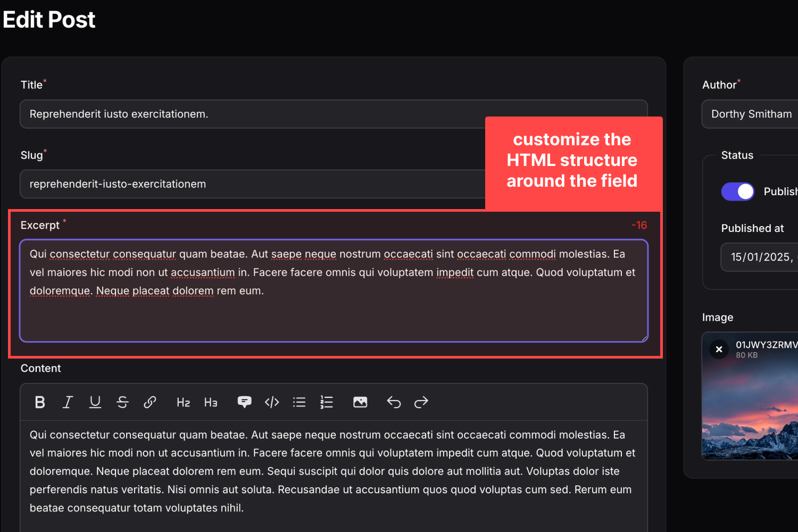Redo change in Content editor
This screenshot has height=532, width=798.
[421, 402]
